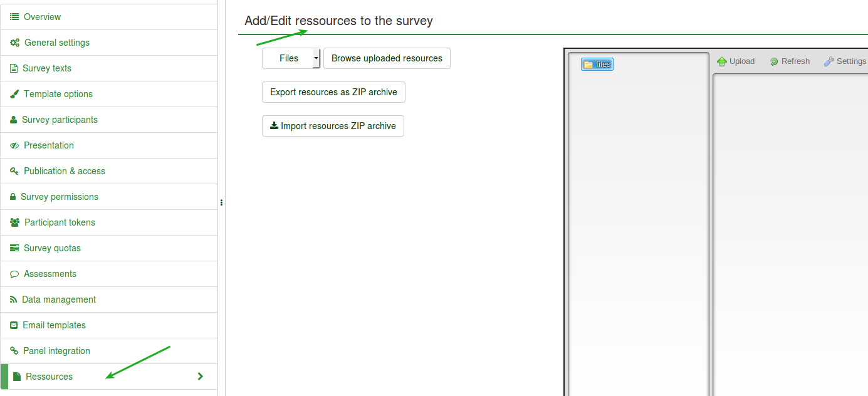Viewport: 868px width, 396px height.
Task: Expand the Ressources menu chevron
Action: pyautogui.click(x=200, y=377)
